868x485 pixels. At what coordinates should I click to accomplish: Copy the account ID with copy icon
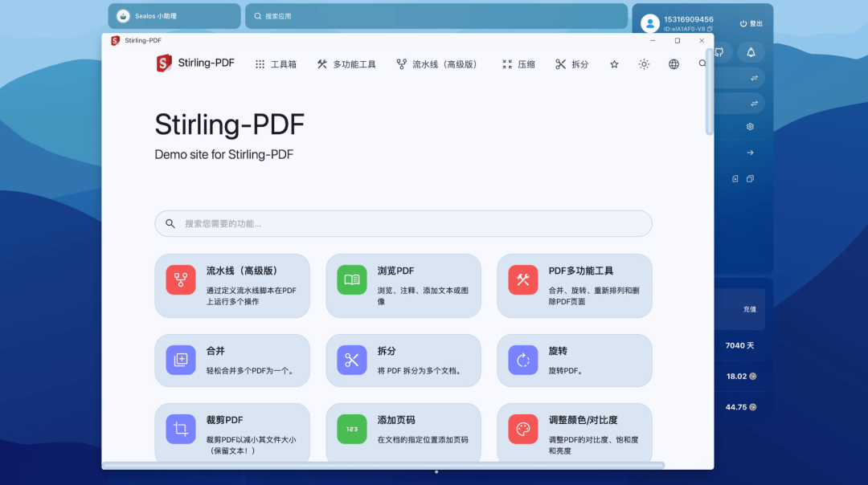[710, 29]
